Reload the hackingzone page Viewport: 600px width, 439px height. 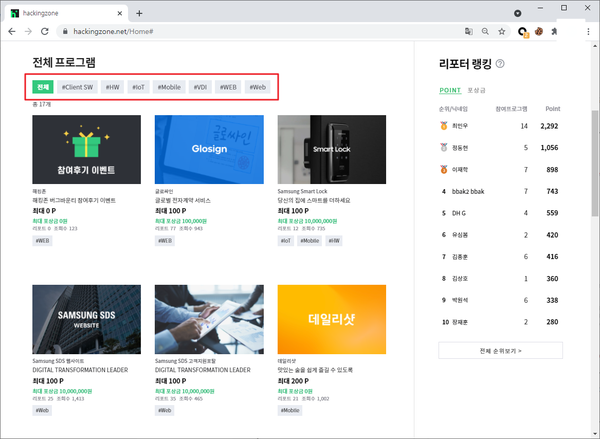pos(45,31)
